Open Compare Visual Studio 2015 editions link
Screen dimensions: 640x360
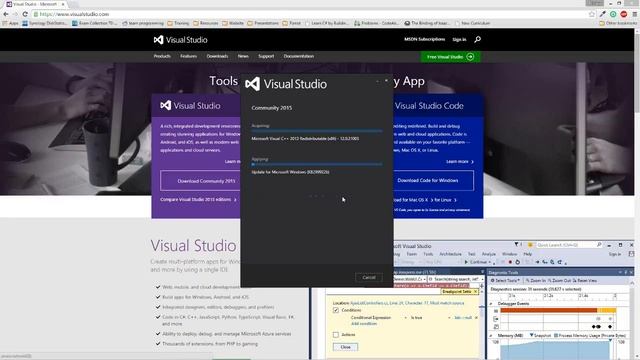tap(198, 200)
